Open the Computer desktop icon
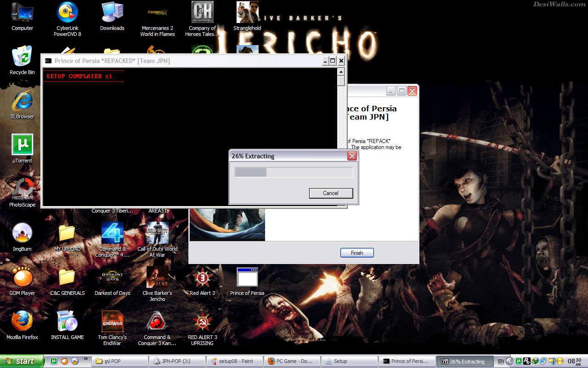 (x=22, y=17)
